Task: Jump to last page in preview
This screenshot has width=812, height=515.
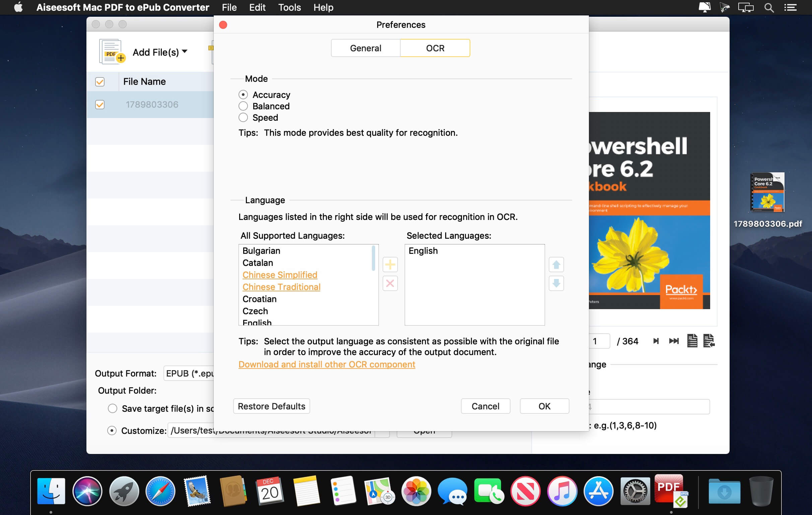Action: click(x=674, y=341)
